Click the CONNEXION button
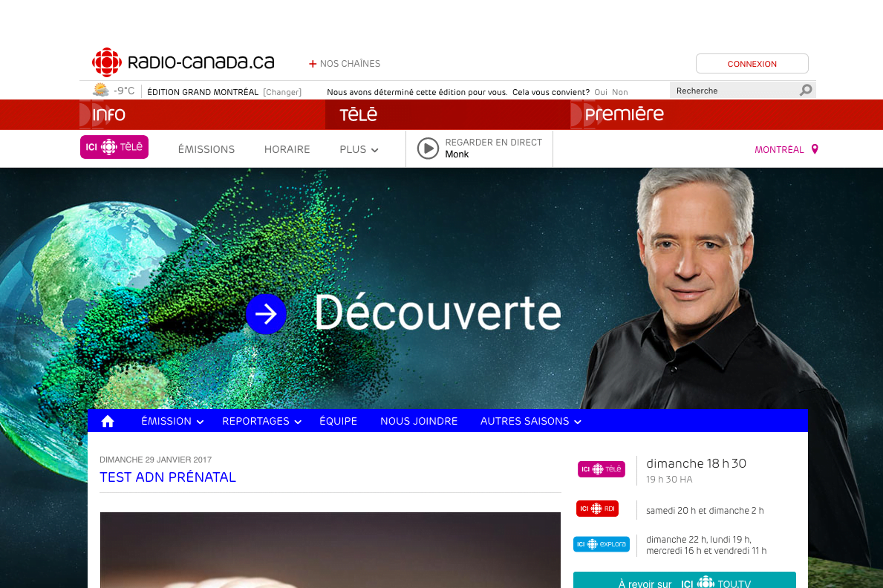The image size is (883, 588). pyautogui.click(x=752, y=64)
